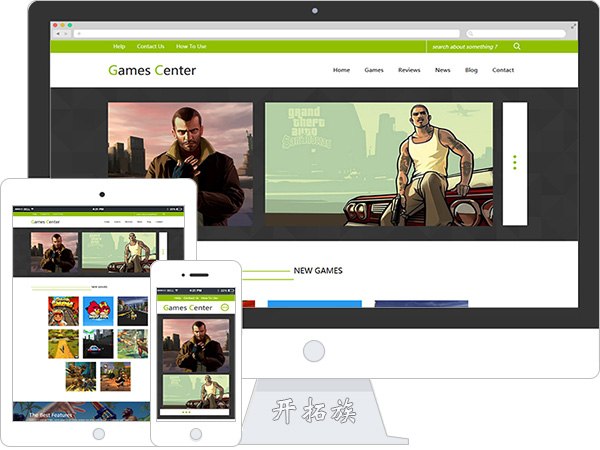Image resolution: width=600 pixels, height=450 pixels.
Task: Open GTA IV slide on tablet
Action: [x=54, y=252]
